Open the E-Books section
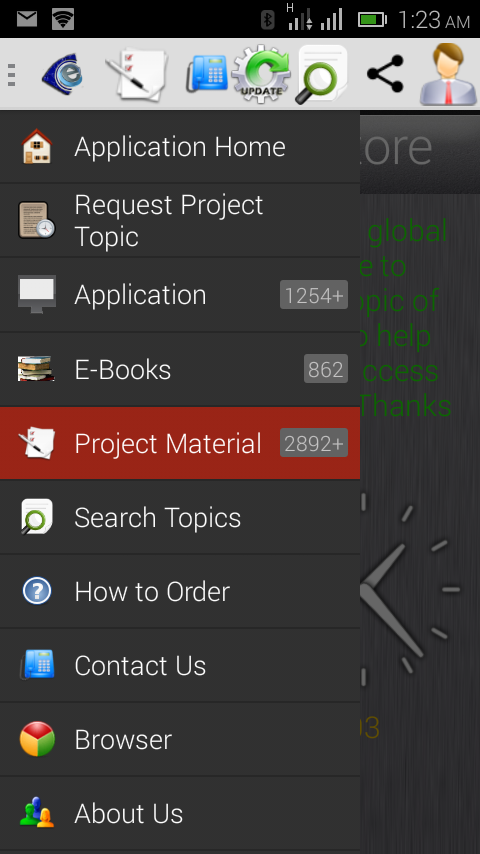480x854 pixels. 180,369
